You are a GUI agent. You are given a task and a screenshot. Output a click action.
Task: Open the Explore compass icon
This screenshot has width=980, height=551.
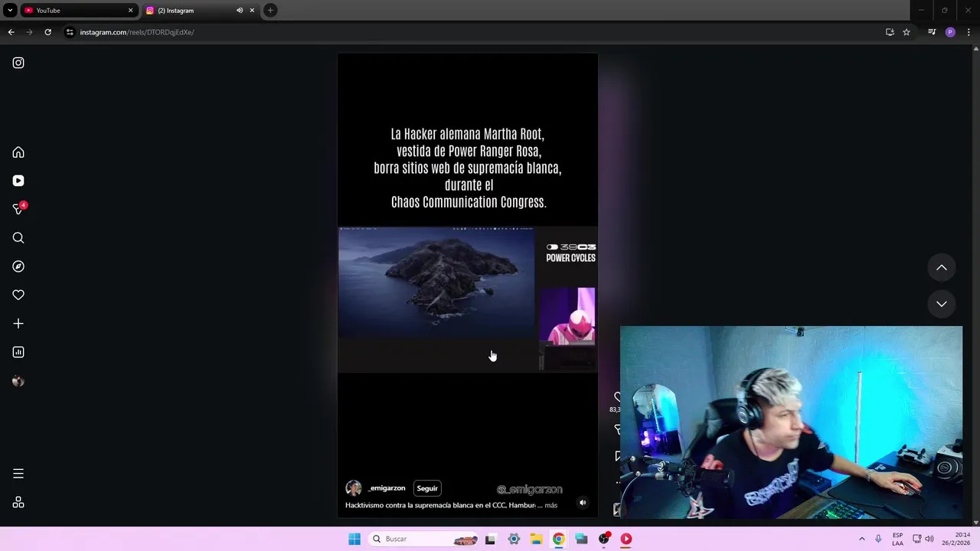18,266
